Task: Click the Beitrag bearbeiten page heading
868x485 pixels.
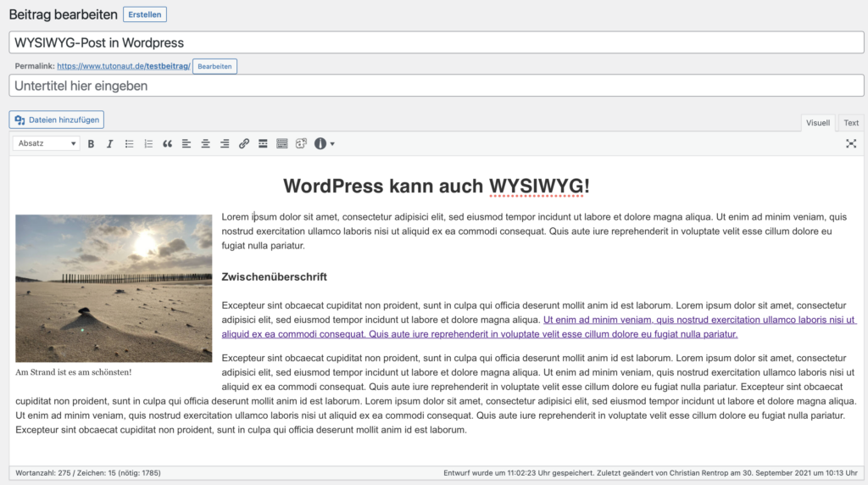Action: coord(63,14)
